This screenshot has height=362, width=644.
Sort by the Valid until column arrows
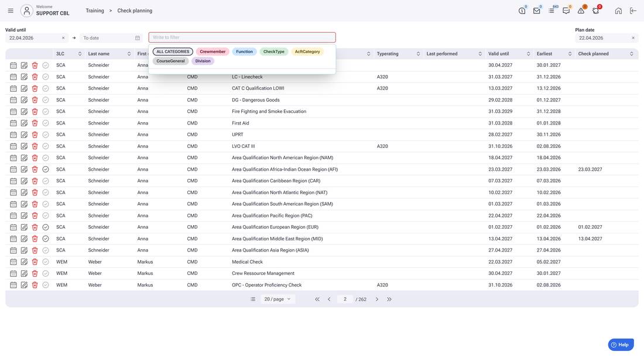[528, 54]
